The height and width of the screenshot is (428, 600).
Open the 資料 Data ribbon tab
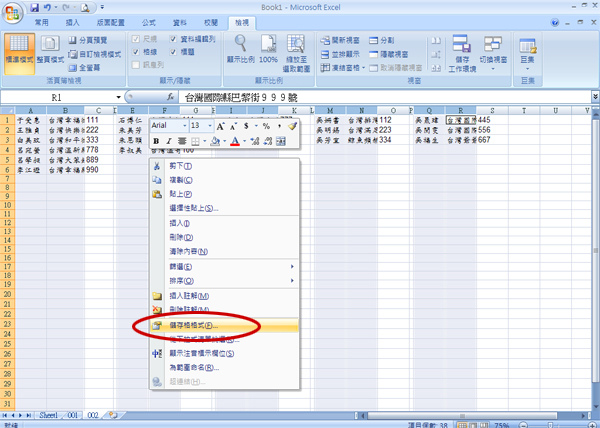coord(179,23)
